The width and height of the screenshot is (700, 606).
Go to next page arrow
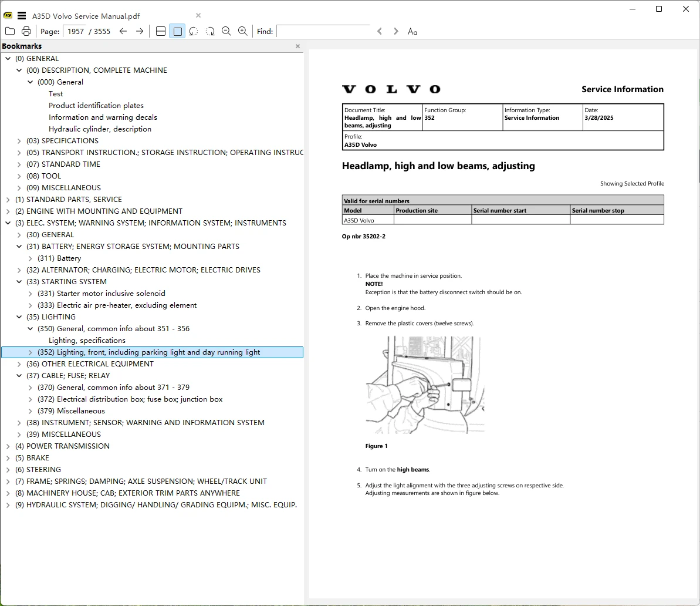140,31
